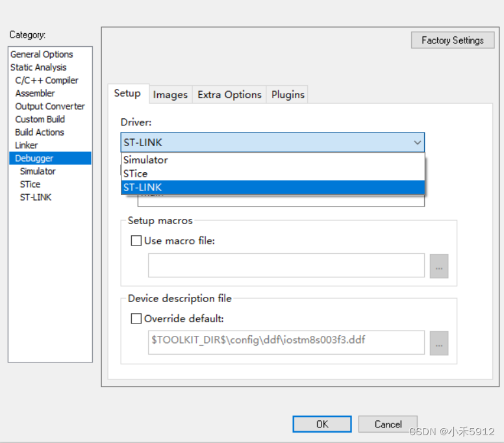
Task: Choose Simulator from driver list
Action: point(273,160)
